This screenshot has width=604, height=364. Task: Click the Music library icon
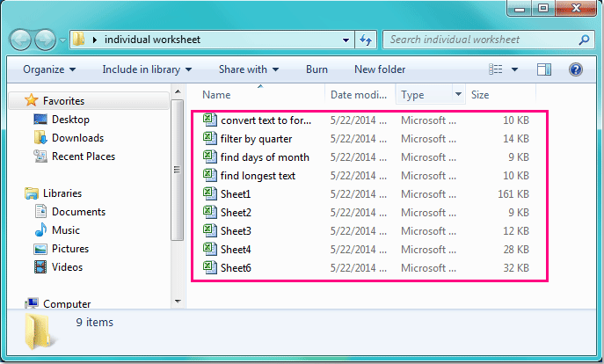pyautogui.click(x=40, y=230)
